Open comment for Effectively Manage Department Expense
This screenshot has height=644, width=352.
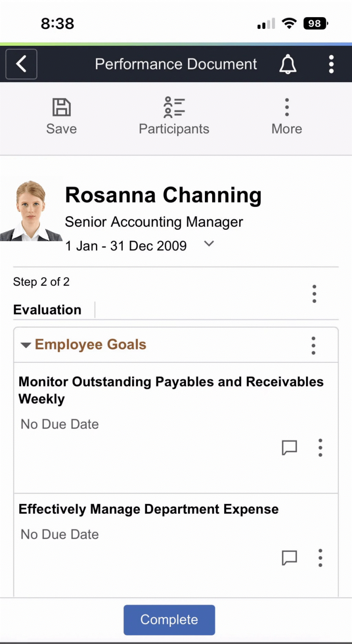tap(289, 558)
